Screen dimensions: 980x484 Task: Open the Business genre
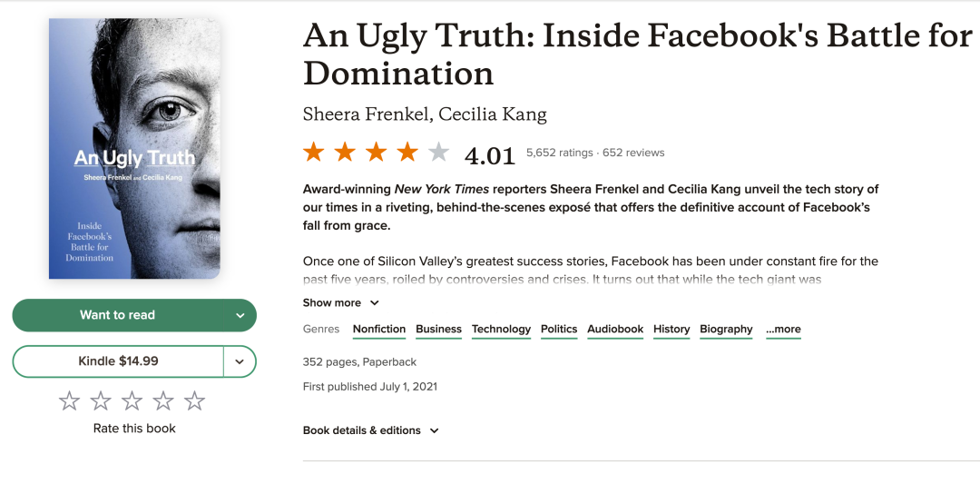pos(439,330)
